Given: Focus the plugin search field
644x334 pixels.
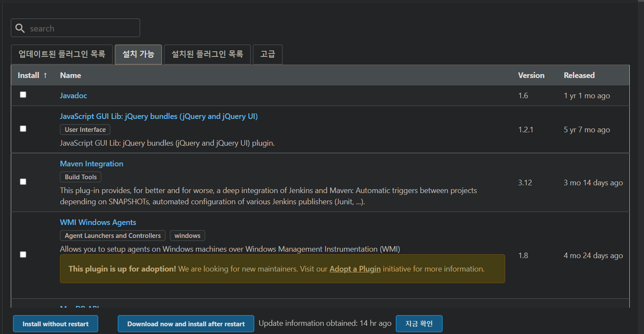Looking at the screenshot, I should click(x=75, y=28).
